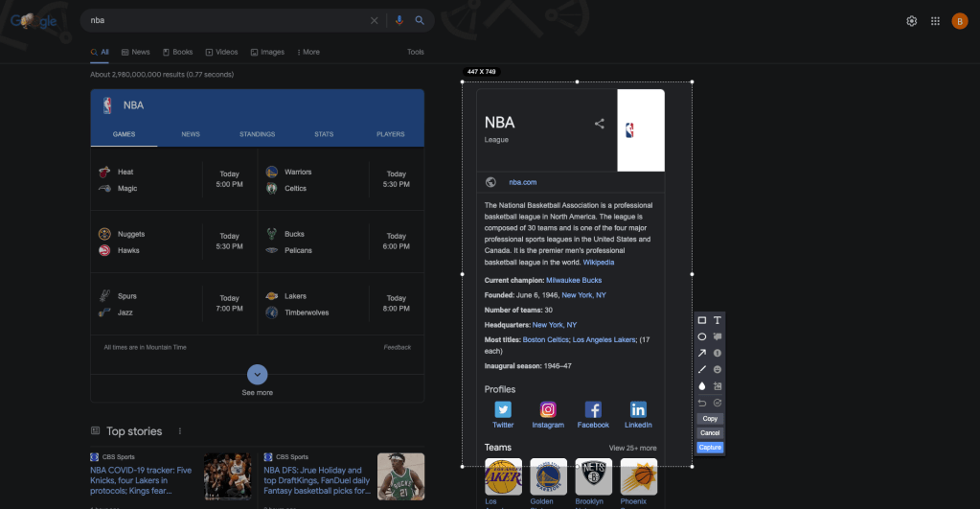980x509 pixels.
Task: Undo the last annotation
Action: pos(702,403)
